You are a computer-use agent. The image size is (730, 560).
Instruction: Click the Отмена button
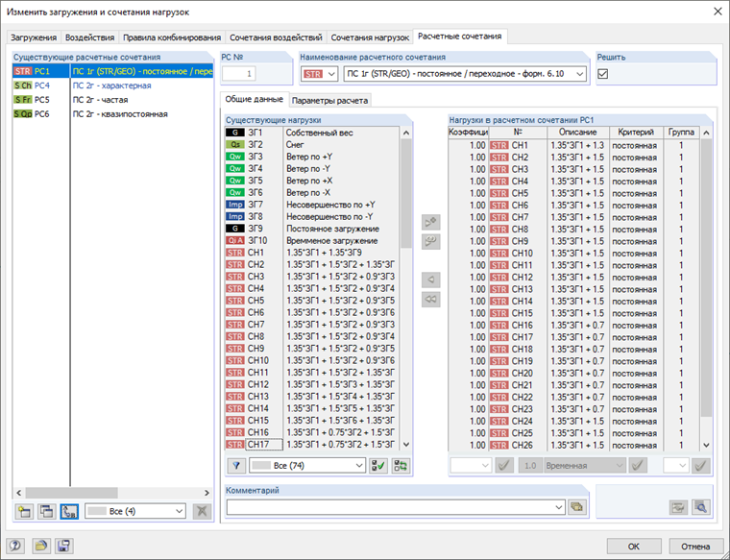coord(695,546)
